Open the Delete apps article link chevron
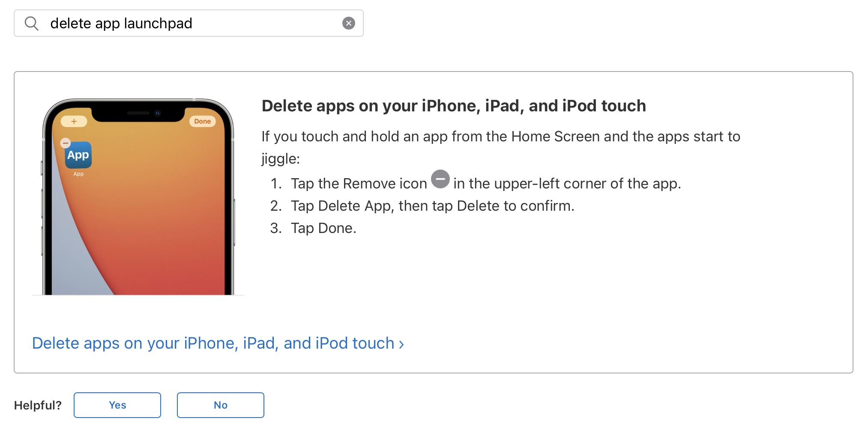This screenshot has width=868, height=436. click(401, 343)
